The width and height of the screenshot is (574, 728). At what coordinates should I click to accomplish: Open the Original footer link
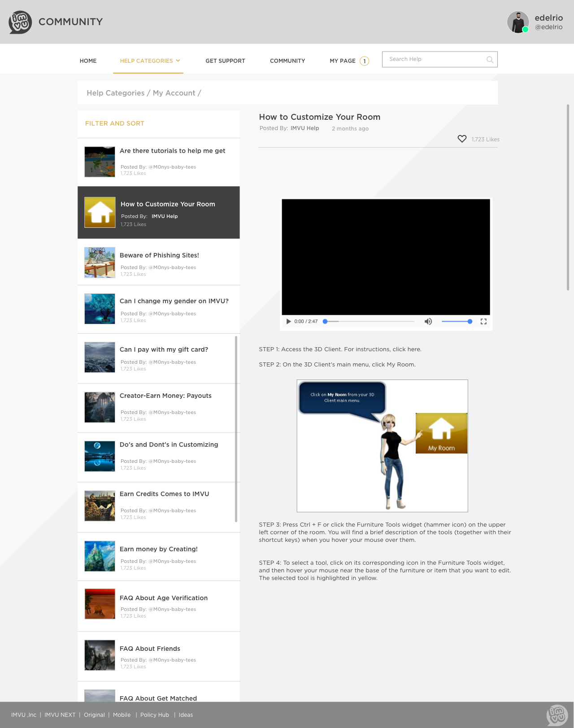pyautogui.click(x=94, y=715)
